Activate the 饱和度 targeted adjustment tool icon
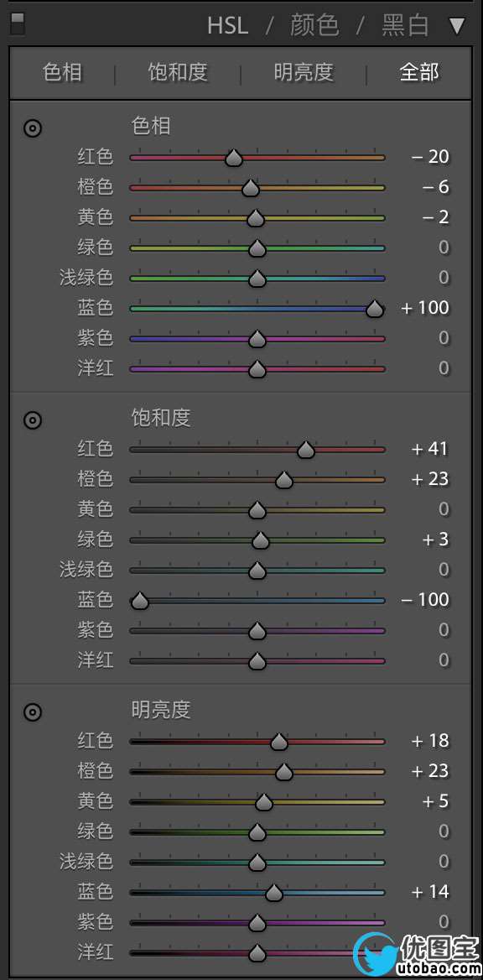Image resolution: width=483 pixels, height=980 pixels. (33, 420)
